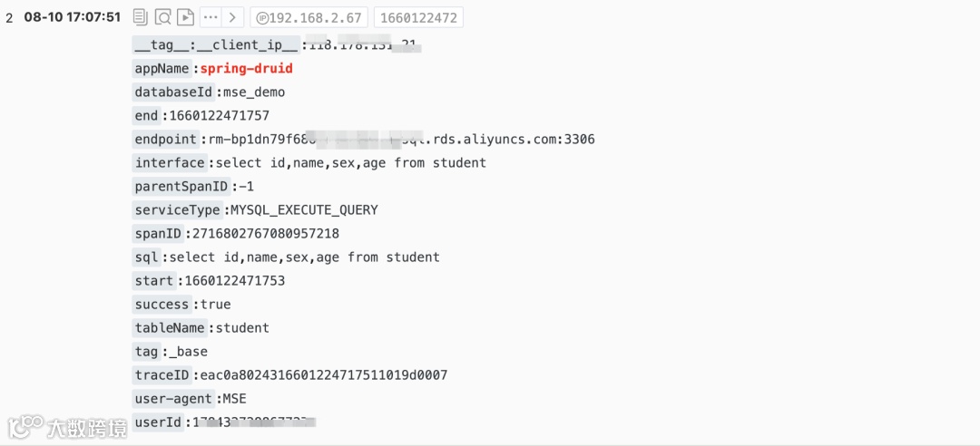Select the sql field key

pos(147,257)
